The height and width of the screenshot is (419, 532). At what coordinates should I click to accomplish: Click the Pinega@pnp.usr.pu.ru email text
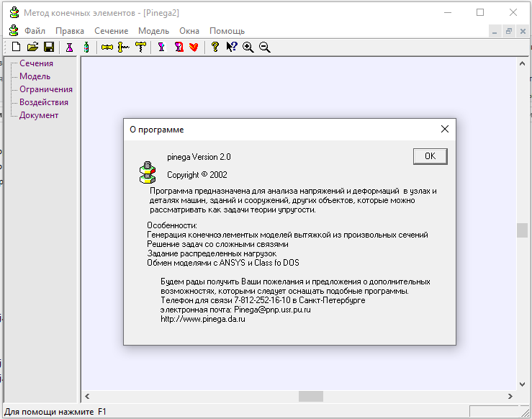(x=272, y=310)
